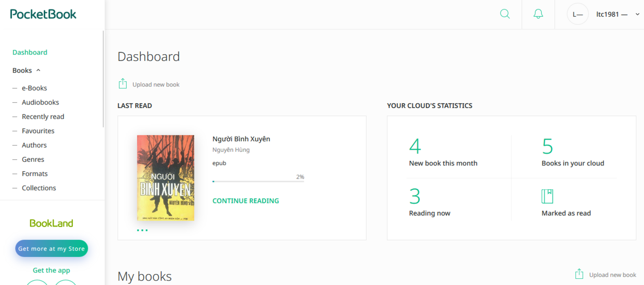Viewport: 644px width, 285px height.
Task: Click the sidebar vertical scrollbar
Action: click(x=103, y=79)
